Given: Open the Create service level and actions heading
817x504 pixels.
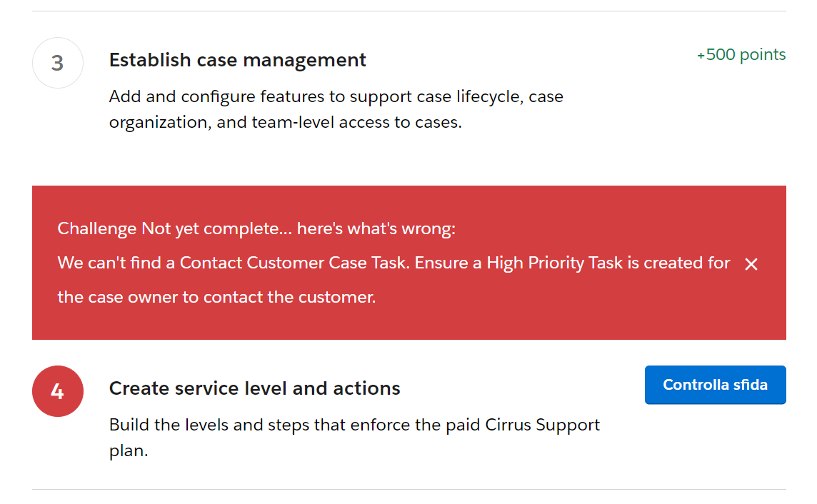Looking at the screenshot, I should coord(254,388).
